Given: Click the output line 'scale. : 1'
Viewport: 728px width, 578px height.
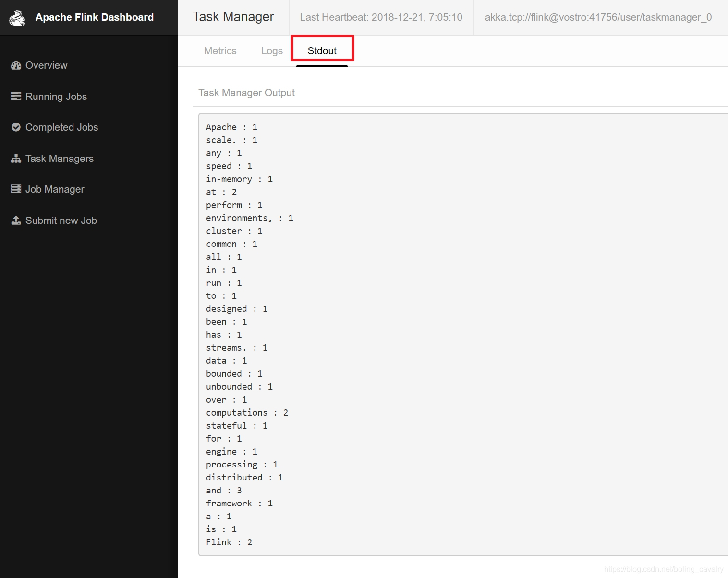Looking at the screenshot, I should pos(232,140).
